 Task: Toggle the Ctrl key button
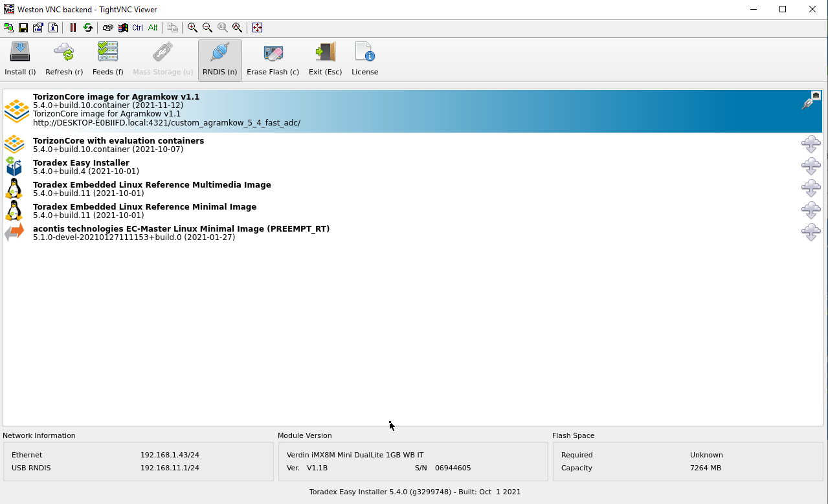click(x=138, y=28)
